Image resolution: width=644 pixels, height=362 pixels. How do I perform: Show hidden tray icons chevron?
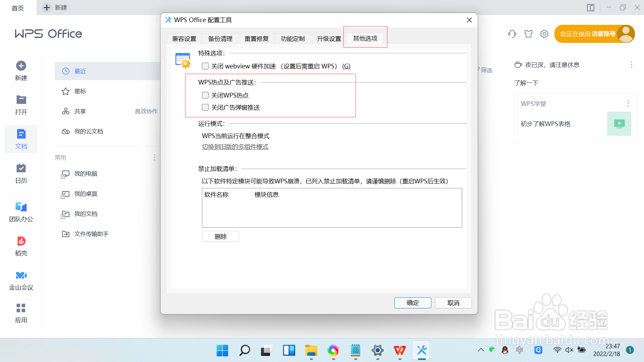pos(481,350)
